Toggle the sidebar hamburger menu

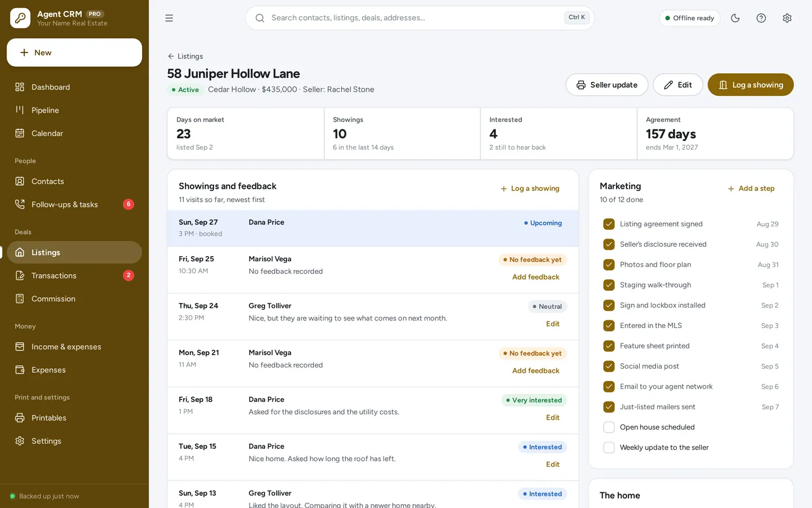[169, 18]
